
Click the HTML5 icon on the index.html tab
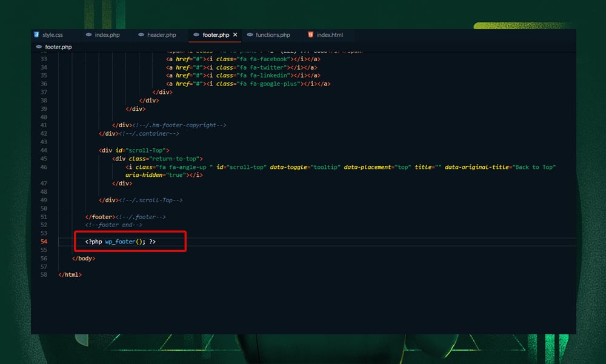click(311, 35)
